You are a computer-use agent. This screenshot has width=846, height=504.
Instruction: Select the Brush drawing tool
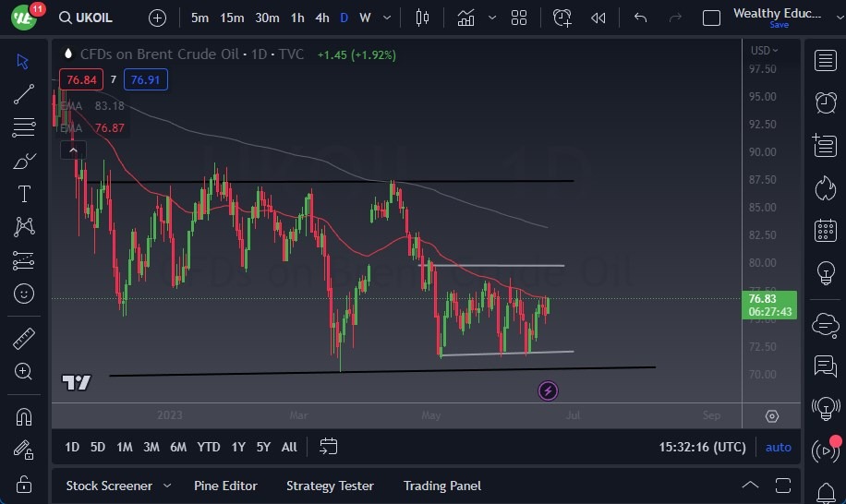tap(24, 161)
